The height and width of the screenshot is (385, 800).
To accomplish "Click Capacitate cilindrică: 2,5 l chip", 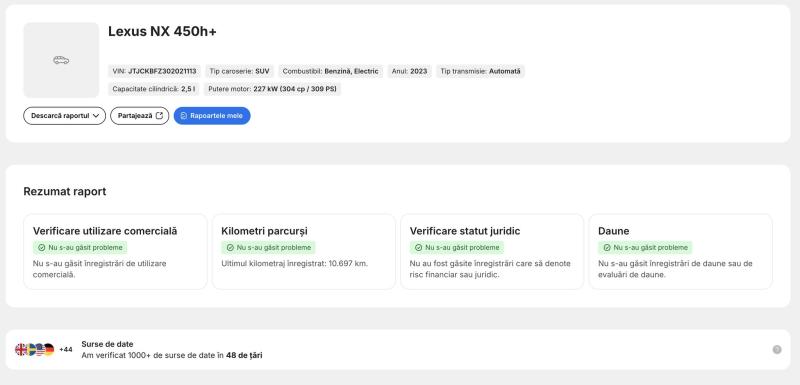I will [x=154, y=89].
